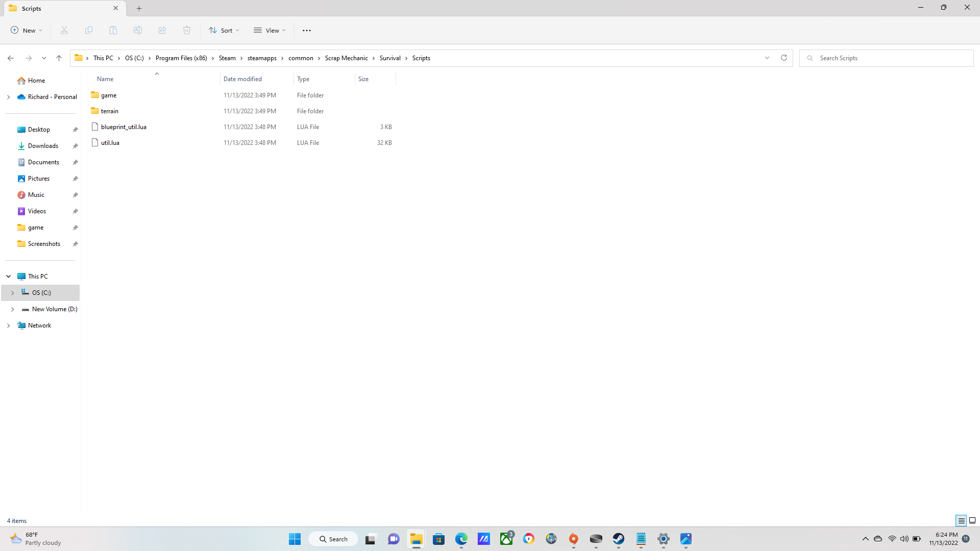
Task: Switch to Large thumbnails view button
Action: [x=972, y=520]
